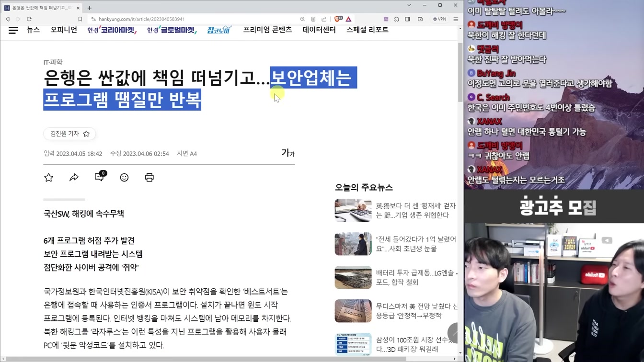Click the Moody's building thumbnail
Screen dimensions: 644x362
(353, 311)
